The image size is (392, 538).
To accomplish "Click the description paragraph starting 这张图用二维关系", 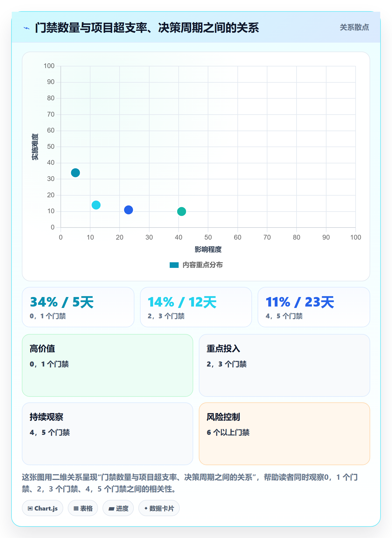I will coord(190,483).
